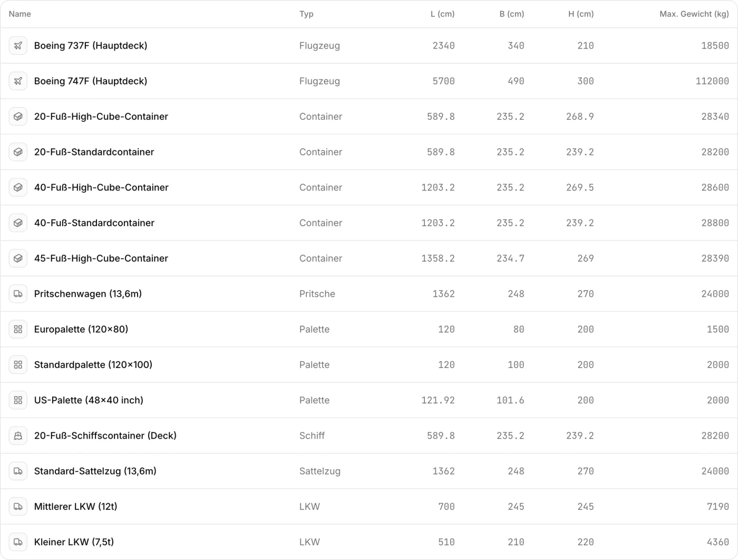
Task: Click the H (cm) column header
Action: click(581, 14)
